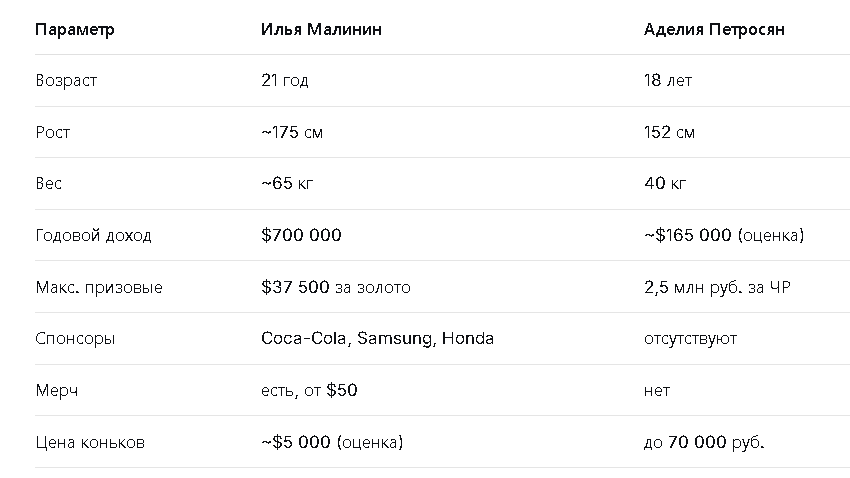
Task: Select the "Возраст" row label
Action: (x=66, y=81)
